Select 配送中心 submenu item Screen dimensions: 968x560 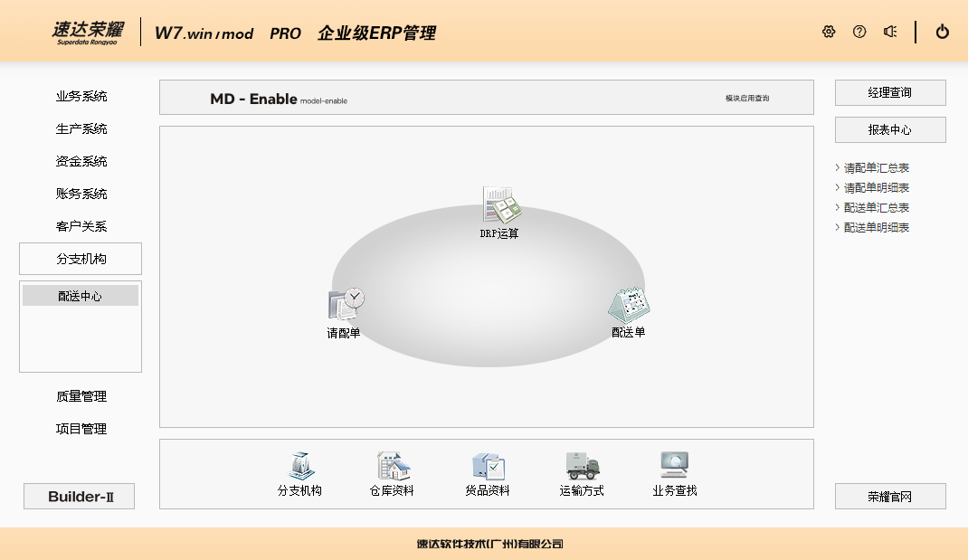[81, 296]
